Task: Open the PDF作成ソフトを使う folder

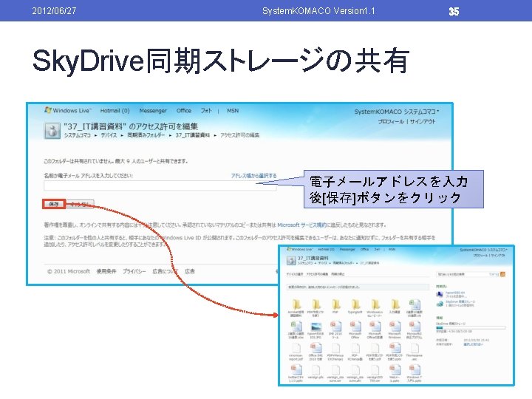Action: [x=316, y=307]
